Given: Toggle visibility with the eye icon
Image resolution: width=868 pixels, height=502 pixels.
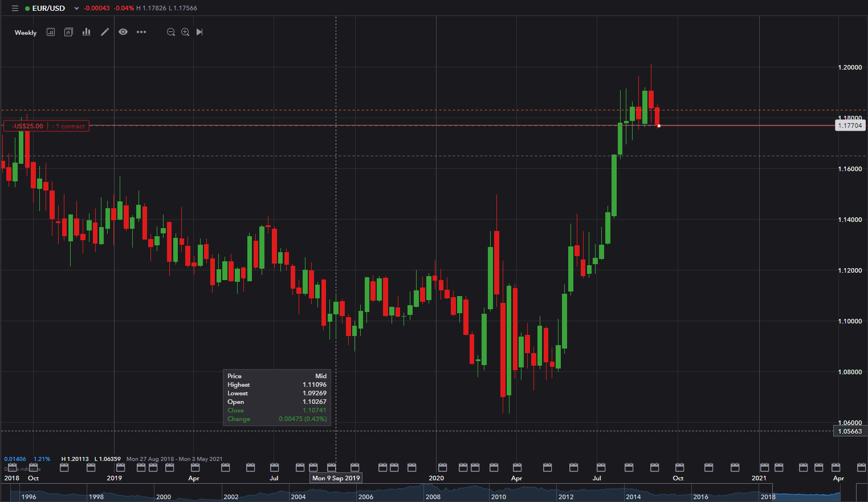Looking at the screenshot, I should pos(123,33).
